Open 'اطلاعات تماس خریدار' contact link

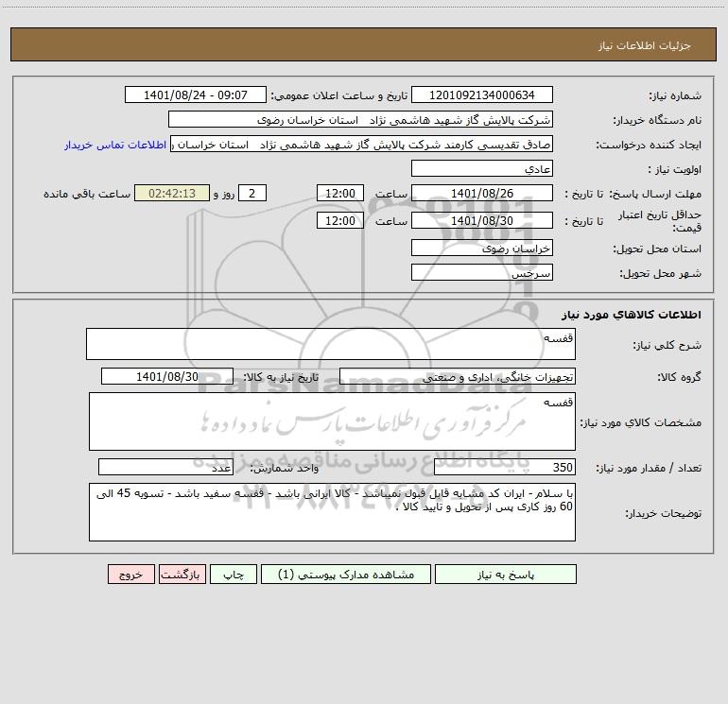tap(115, 145)
